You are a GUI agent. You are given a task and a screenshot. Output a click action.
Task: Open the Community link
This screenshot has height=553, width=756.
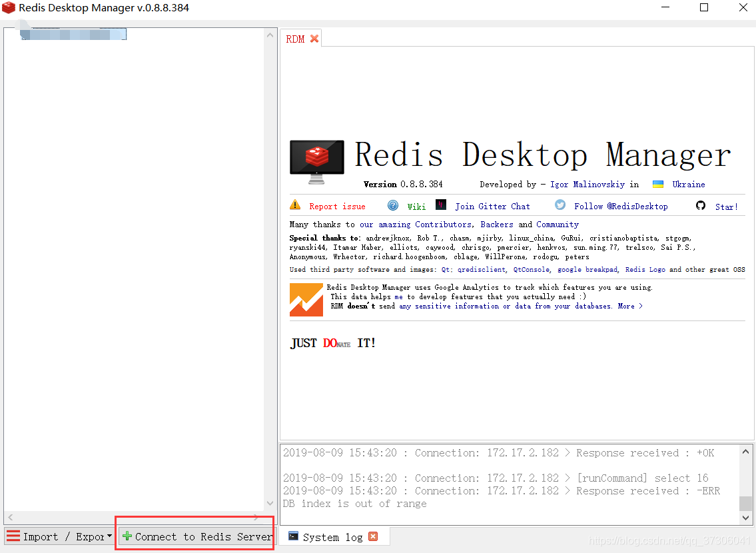coord(558,224)
